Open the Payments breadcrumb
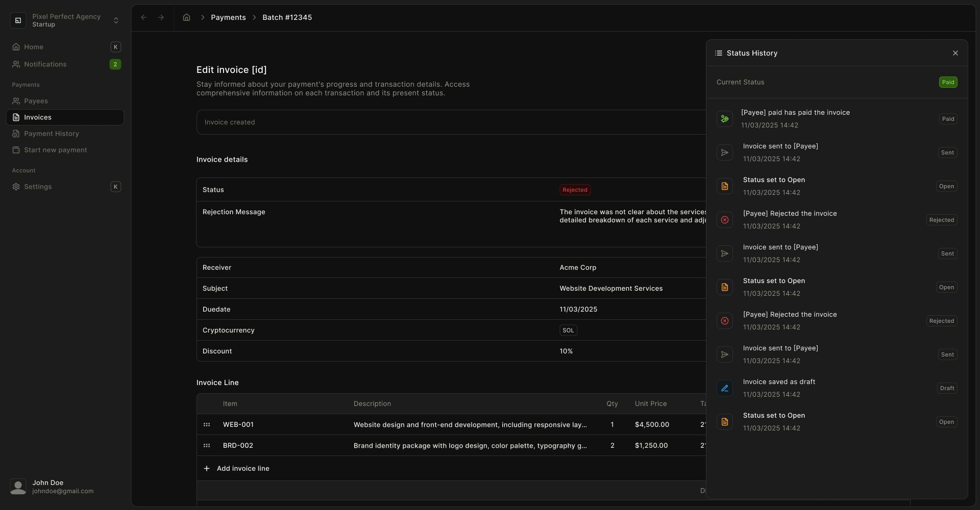The height and width of the screenshot is (510, 980). [228, 17]
